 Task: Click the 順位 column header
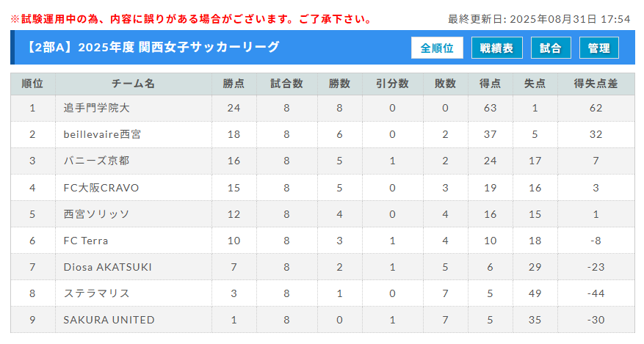pyautogui.click(x=33, y=84)
